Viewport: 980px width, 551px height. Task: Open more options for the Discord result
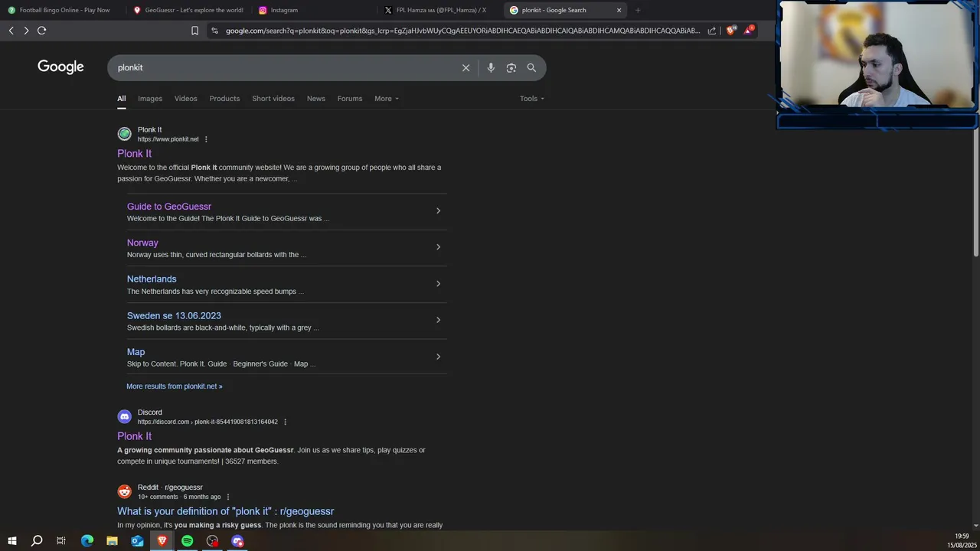[286, 422]
